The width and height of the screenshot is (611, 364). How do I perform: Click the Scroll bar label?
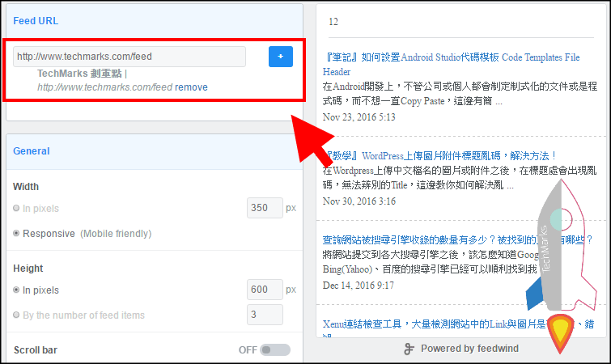pyautogui.click(x=36, y=350)
